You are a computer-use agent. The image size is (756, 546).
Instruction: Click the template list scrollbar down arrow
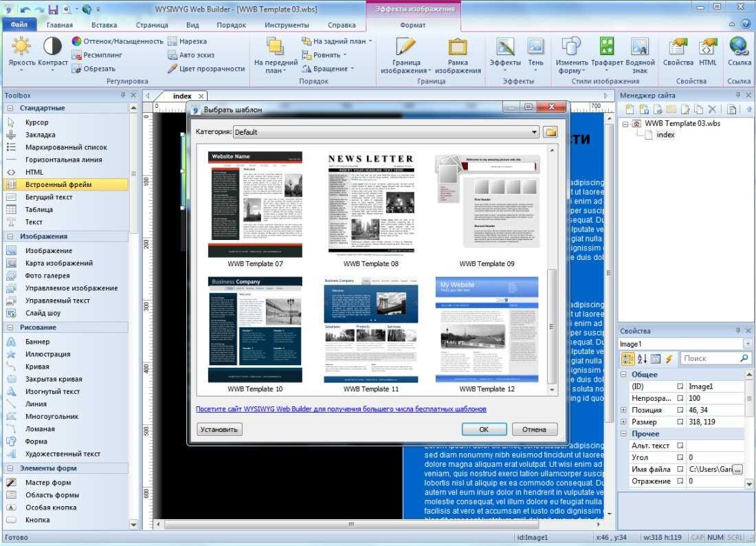click(x=552, y=390)
